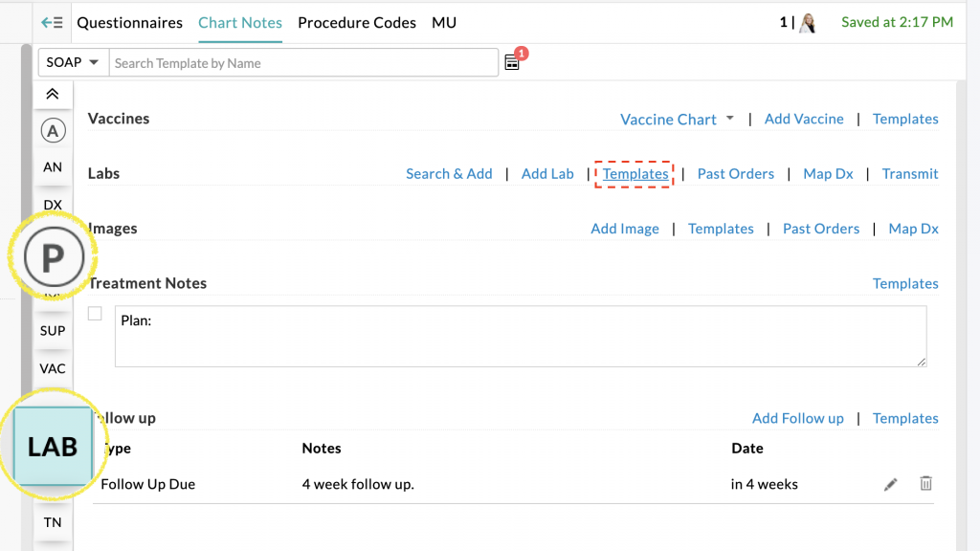Click the circled A sidebar icon

point(53,130)
